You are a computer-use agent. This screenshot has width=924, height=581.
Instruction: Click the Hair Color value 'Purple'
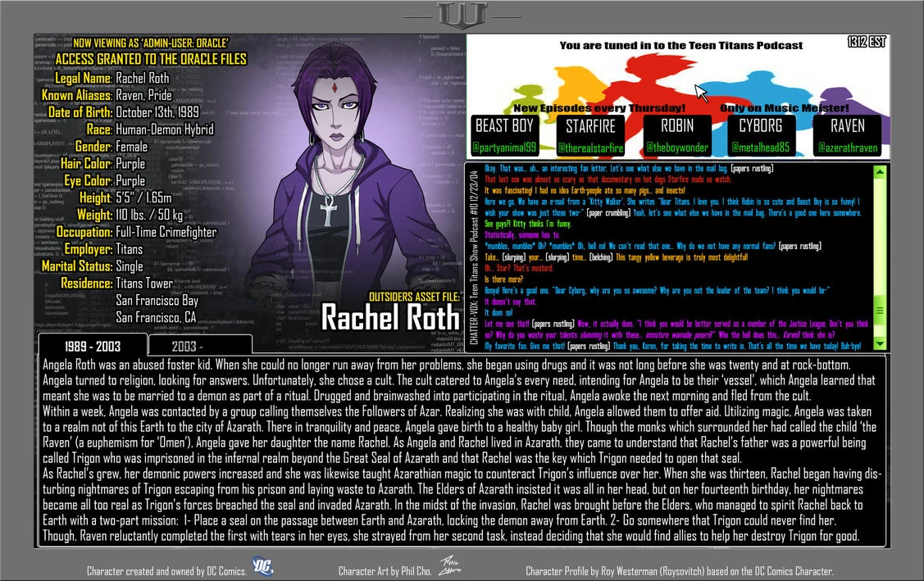130,163
